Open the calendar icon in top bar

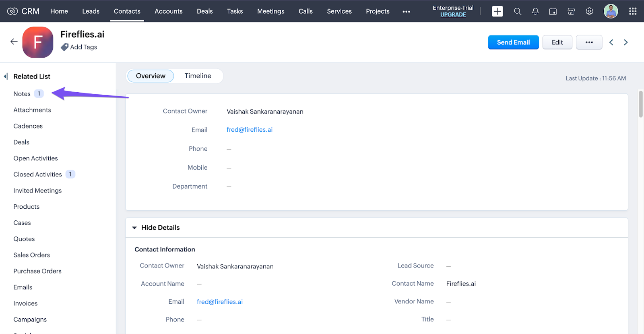[x=553, y=11]
